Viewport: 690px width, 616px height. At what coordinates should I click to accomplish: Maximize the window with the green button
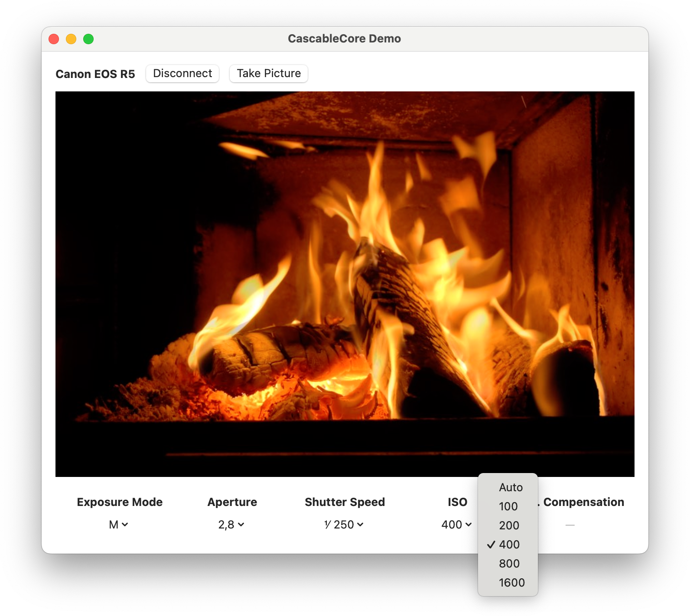[x=88, y=39]
